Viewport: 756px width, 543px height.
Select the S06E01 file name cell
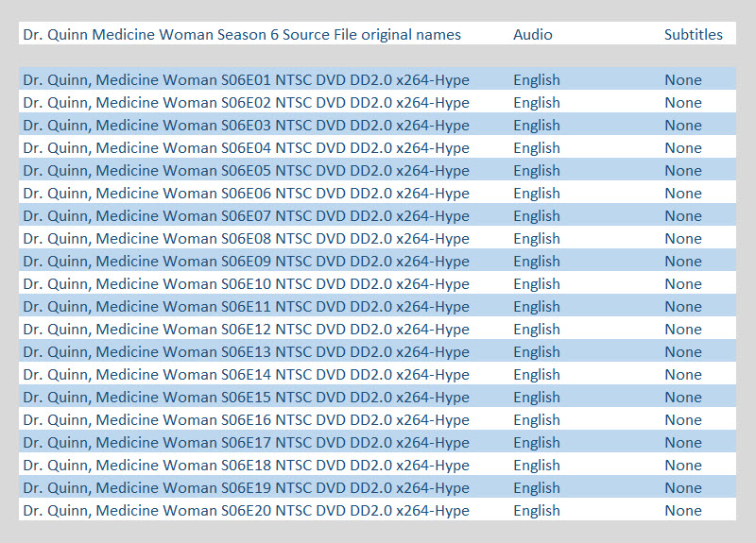click(246, 79)
